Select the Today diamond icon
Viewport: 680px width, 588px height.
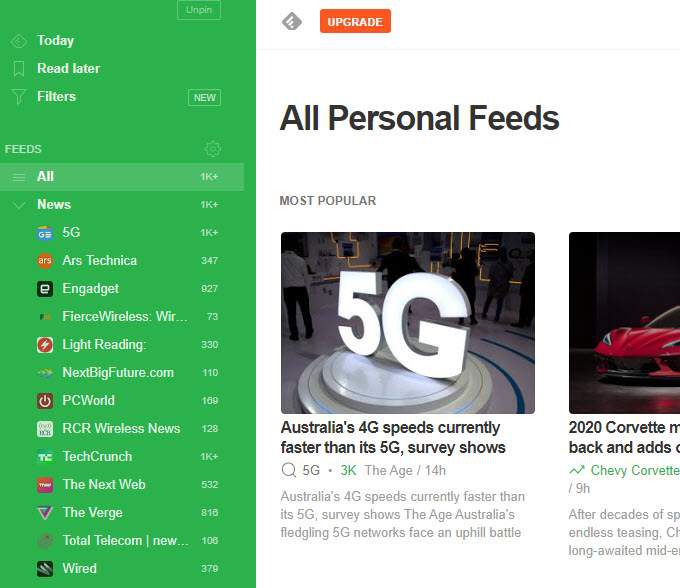pos(19,41)
